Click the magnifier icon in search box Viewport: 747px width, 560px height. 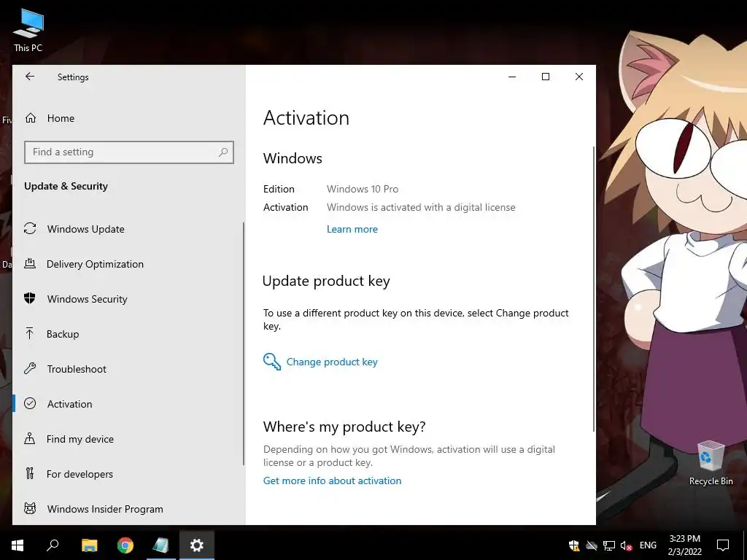(x=223, y=152)
